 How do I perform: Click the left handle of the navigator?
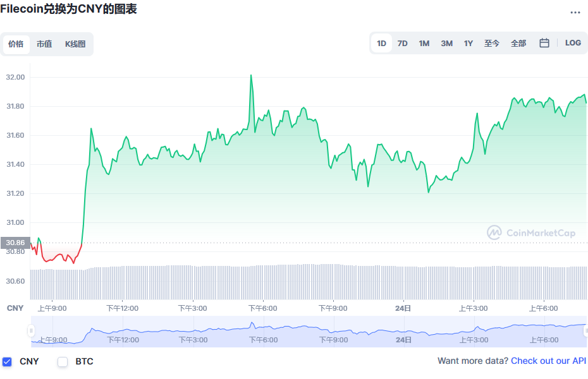(30, 330)
